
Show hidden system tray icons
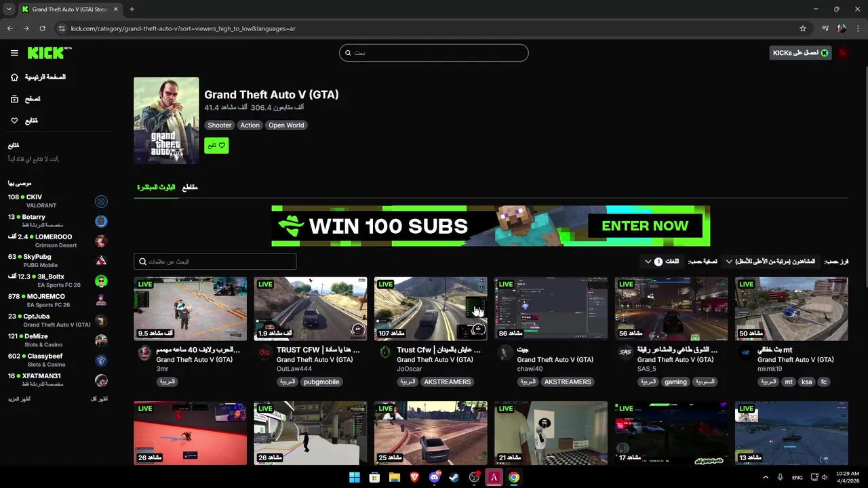(766, 478)
